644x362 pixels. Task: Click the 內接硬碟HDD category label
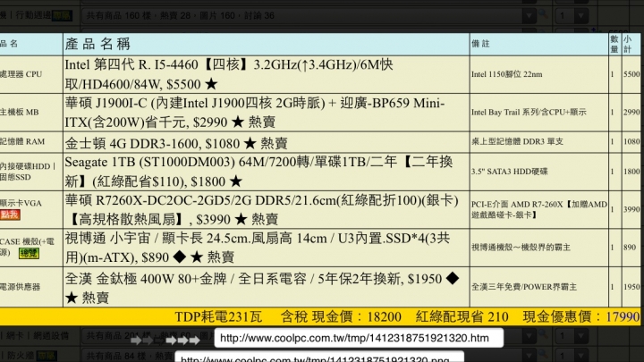pos(28,172)
